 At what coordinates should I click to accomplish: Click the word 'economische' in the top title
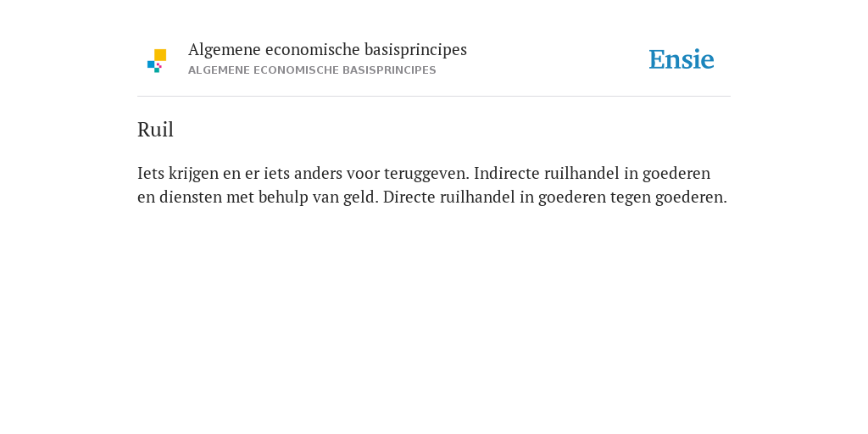(x=312, y=50)
